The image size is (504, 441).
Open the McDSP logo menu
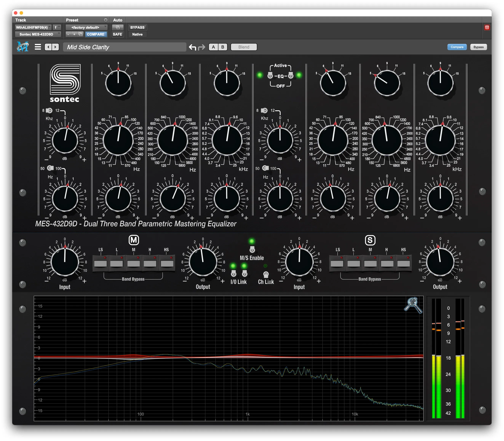(23, 47)
